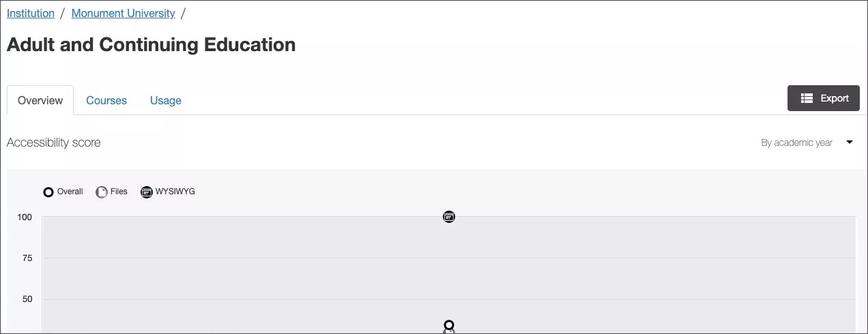The image size is (868, 334).
Task: Switch to the Courses tab
Action: point(106,100)
